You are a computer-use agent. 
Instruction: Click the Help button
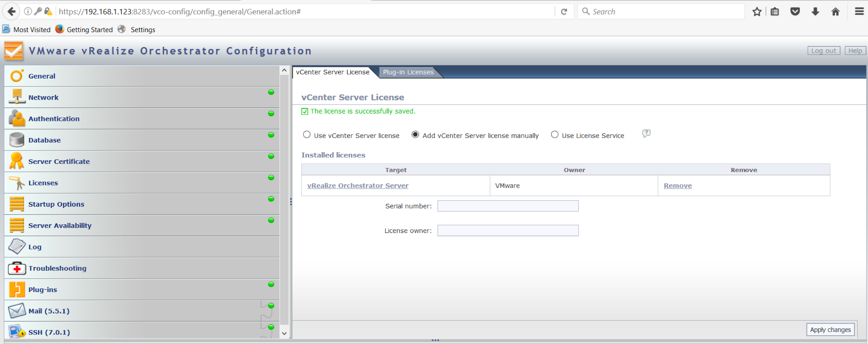click(x=855, y=51)
